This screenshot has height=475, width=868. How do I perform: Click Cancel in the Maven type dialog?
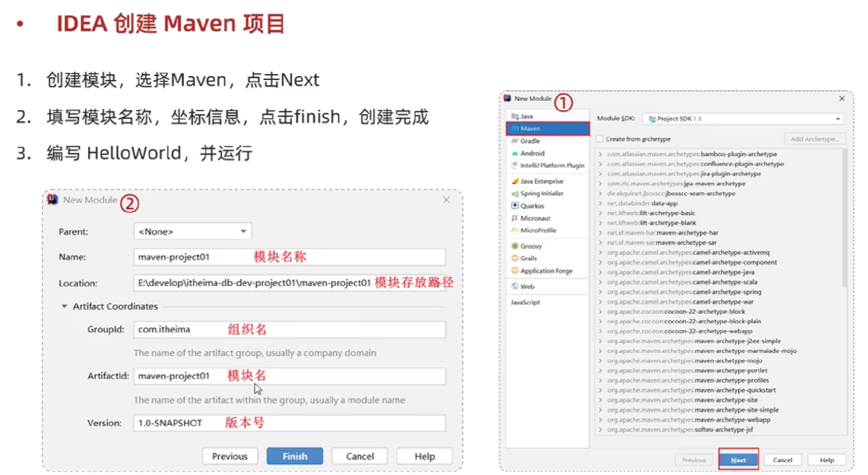pyautogui.click(x=783, y=460)
